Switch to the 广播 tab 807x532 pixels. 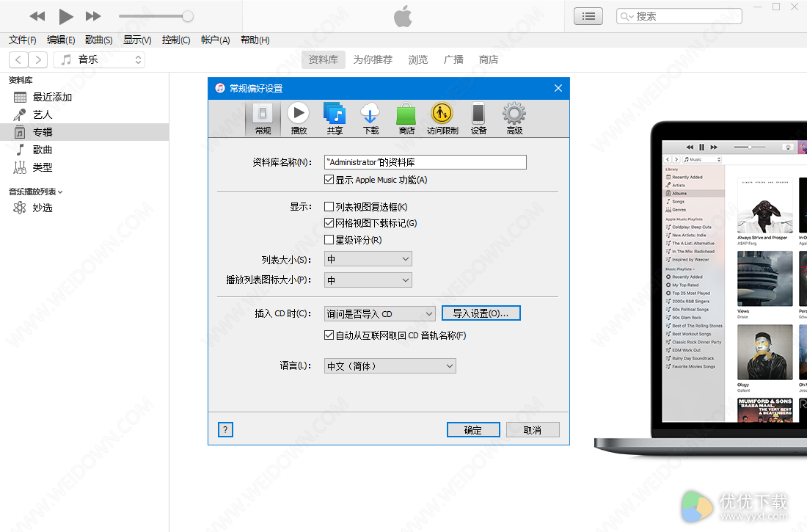point(453,59)
